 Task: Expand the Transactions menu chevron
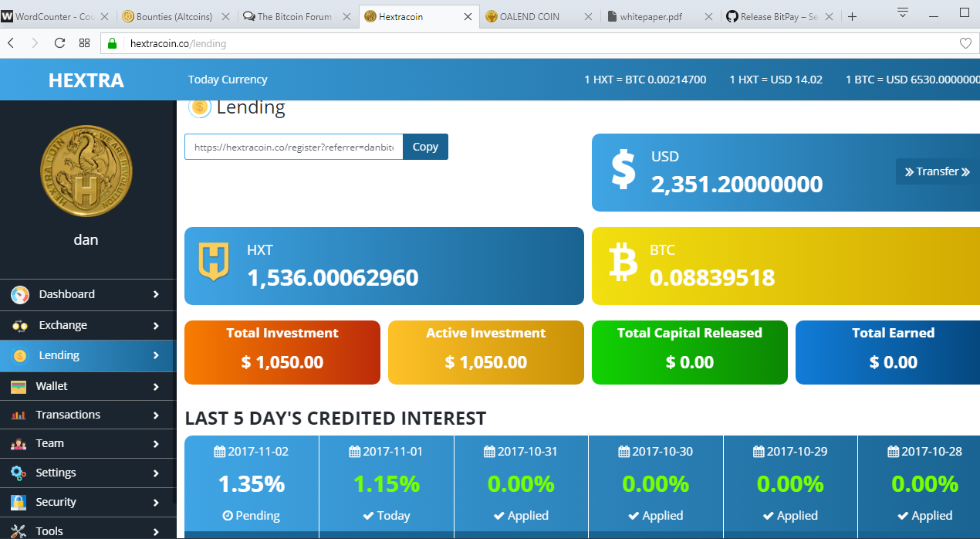click(x=156, y=415)
